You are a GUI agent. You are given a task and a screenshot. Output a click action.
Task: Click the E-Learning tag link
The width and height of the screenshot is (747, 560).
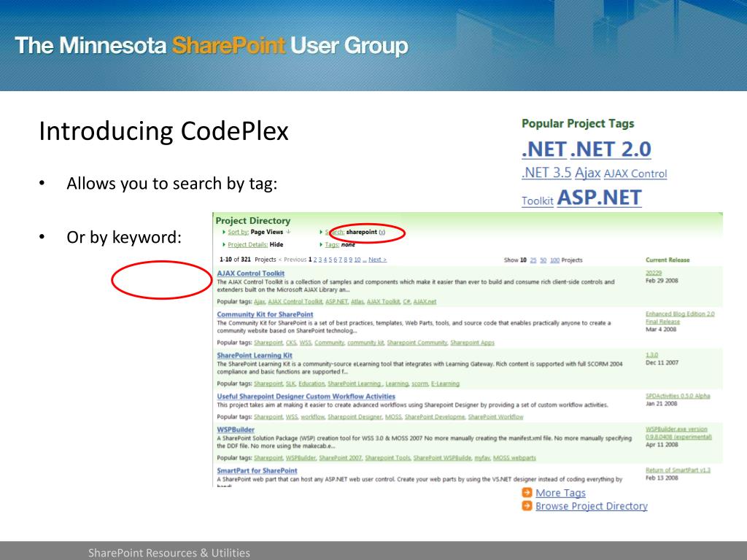[x=445, y=384]
